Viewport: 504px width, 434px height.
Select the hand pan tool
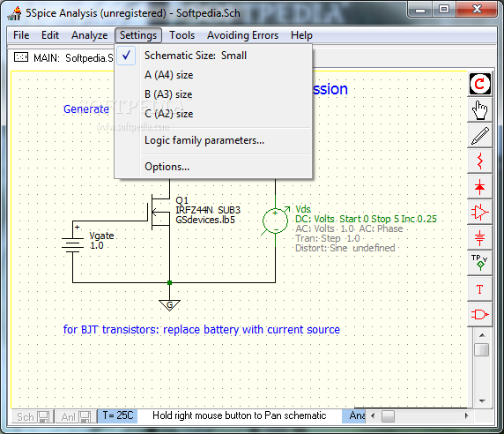pyautogui.click(x=480, y=109)
